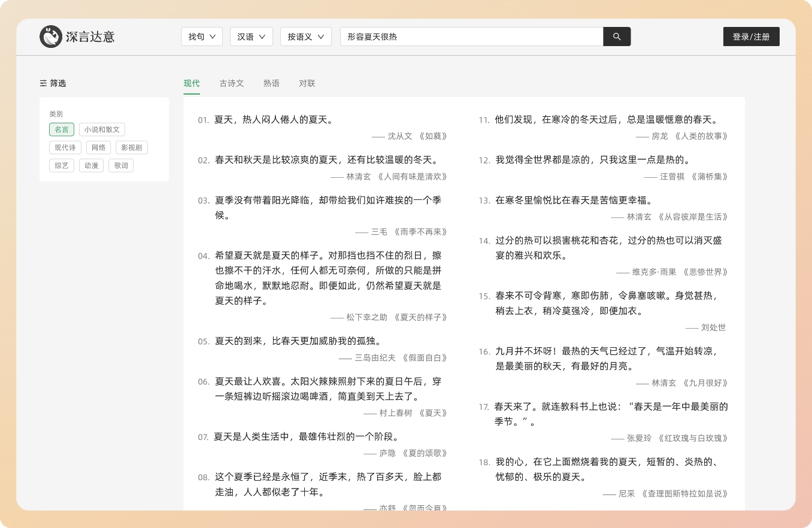Image resolution: width=812 pixels, height=528 pixels.
Task: Switch to the 古诗文 tab
Action: (232, 83)
